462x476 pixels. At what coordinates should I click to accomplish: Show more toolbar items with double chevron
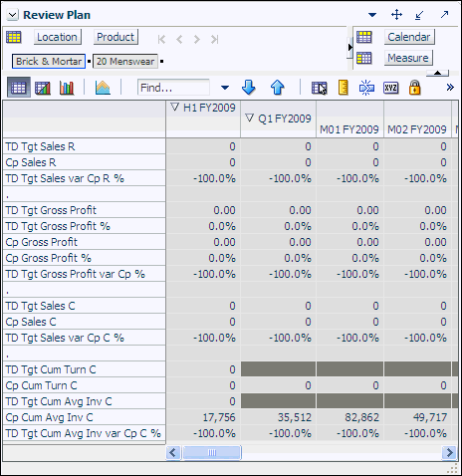(450, 88)
